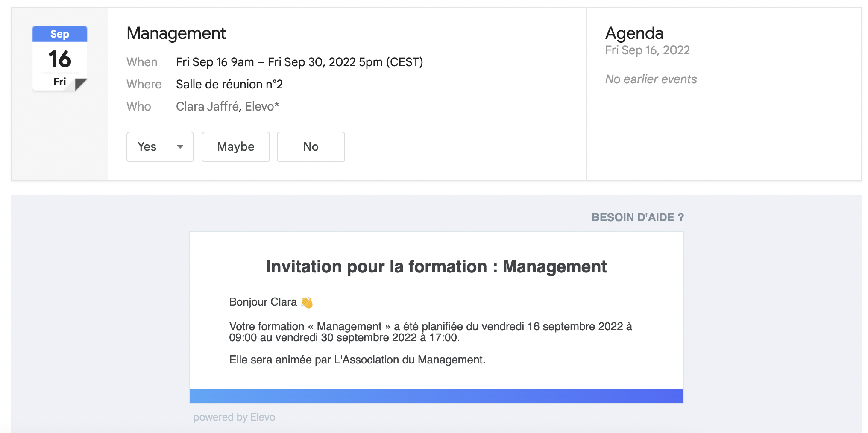Click the Who label
Screen dimensions: 868x433
point(139,107)
